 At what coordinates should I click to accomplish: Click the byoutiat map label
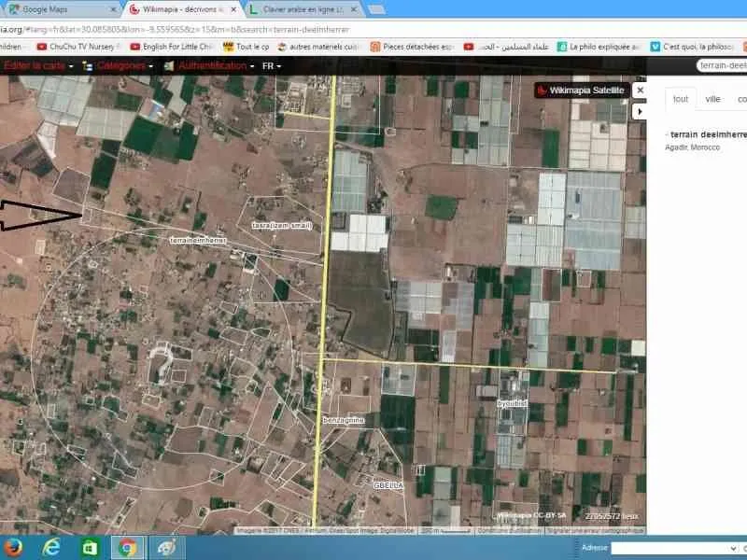[512, 403]
